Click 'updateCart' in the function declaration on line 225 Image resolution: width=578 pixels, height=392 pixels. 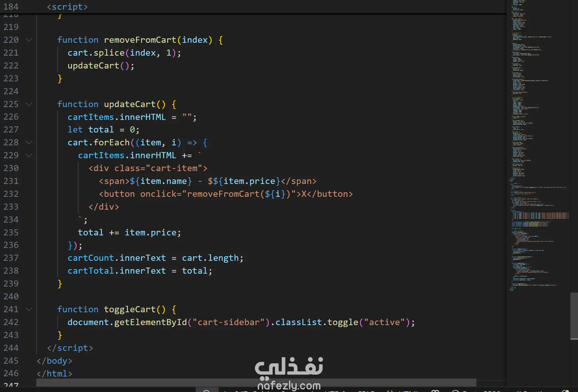130,104
